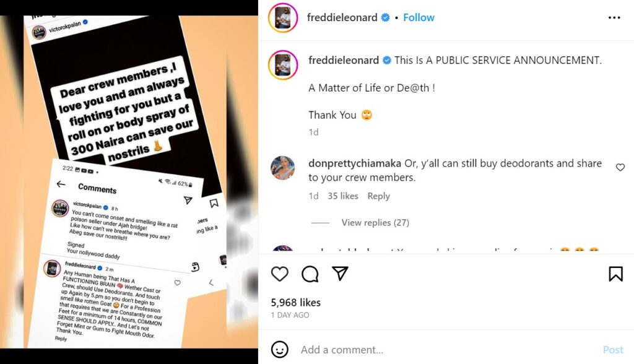
Task: Submit the comment with the Post button
Action: coord(613,349)
